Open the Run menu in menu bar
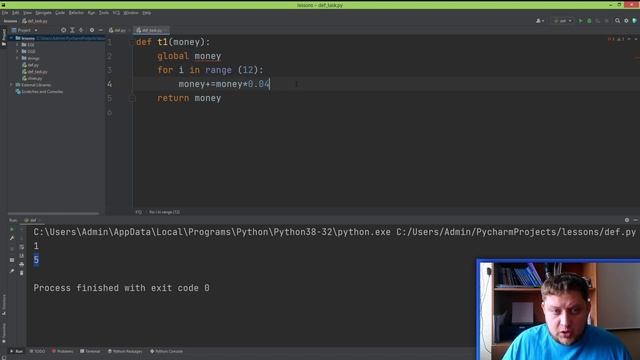This screenshot has width=640, height=360. tap(91, 13)
